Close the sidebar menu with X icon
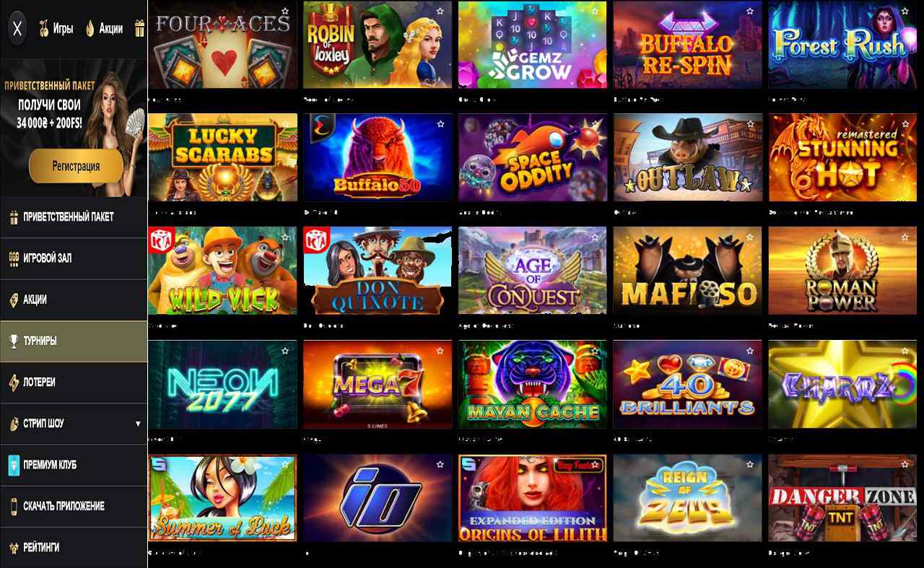Image resolution: width=924 pixels, height=568 pixels. click(18, 29)
